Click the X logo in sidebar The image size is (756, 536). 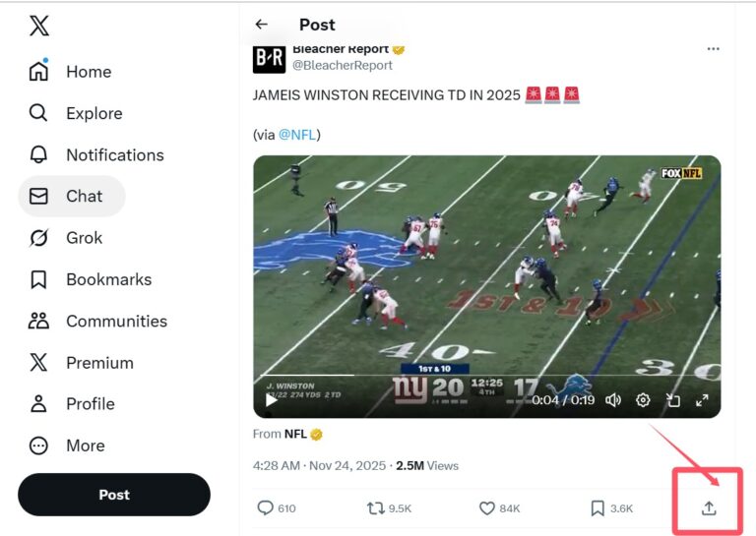(39, 27)
